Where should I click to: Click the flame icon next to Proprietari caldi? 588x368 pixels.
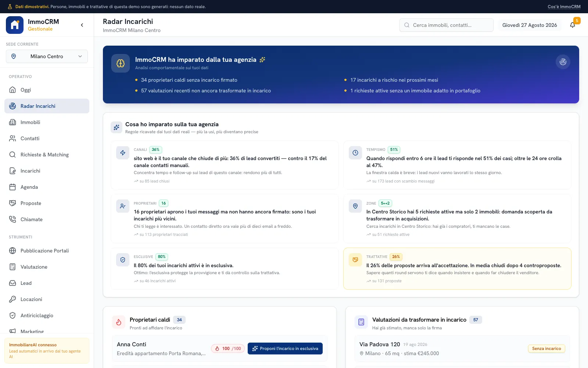pyautogui.click(x=119, y=322)
